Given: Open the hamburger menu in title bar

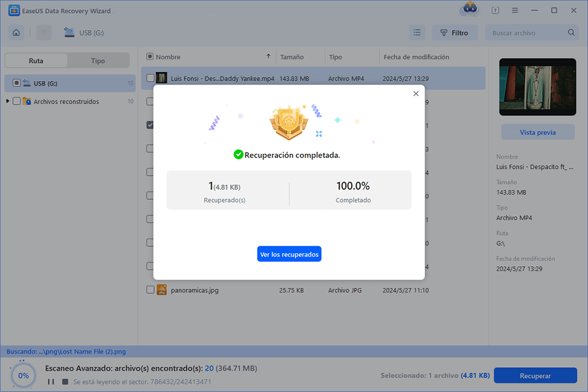Looking at the screenshot, I should point(515,11).
